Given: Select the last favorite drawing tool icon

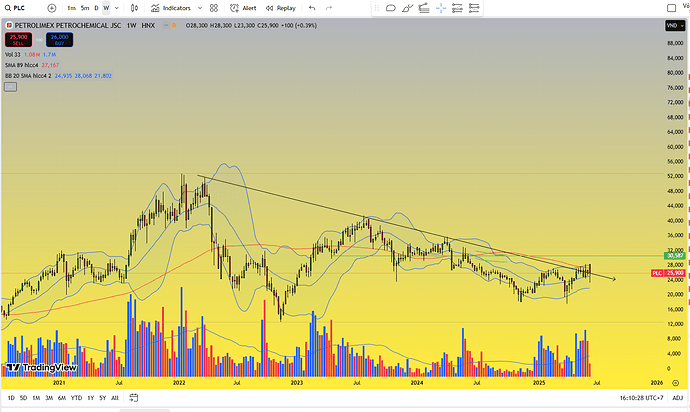Looking at the screenshot, I should 474,8.
